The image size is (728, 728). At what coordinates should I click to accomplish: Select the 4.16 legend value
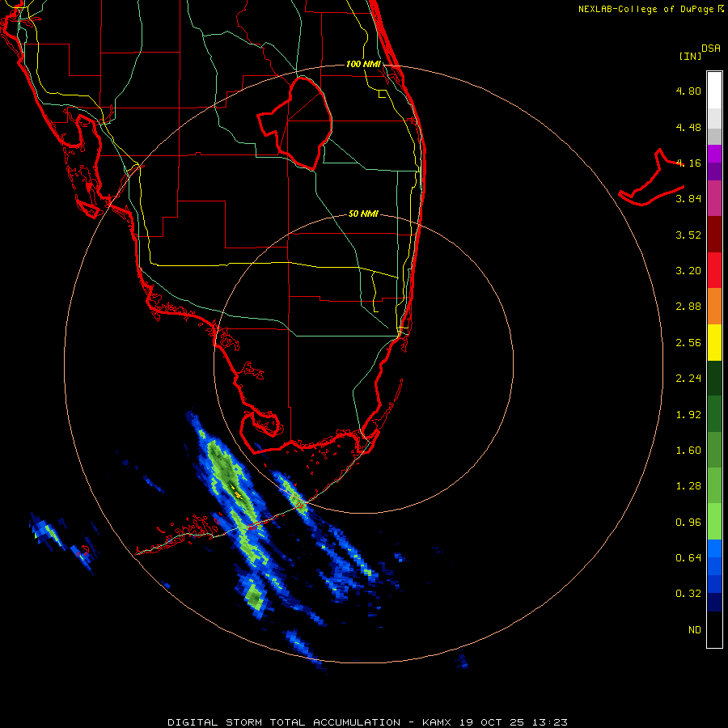pyautogui.click(x=688, y=163)
